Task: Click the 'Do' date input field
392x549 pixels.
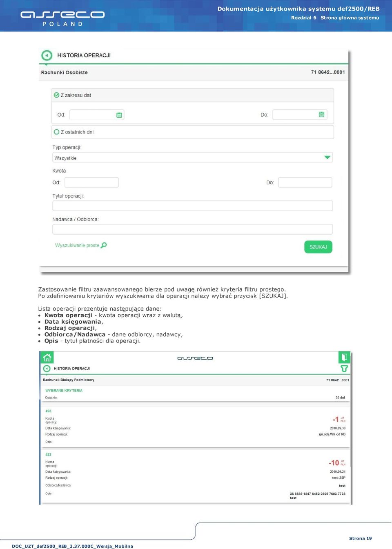Action: 300,115
